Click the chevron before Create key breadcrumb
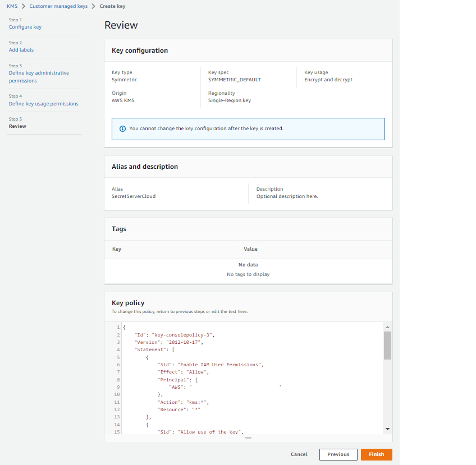The height and width of the screenshot is (465, 476). [93, 6]
